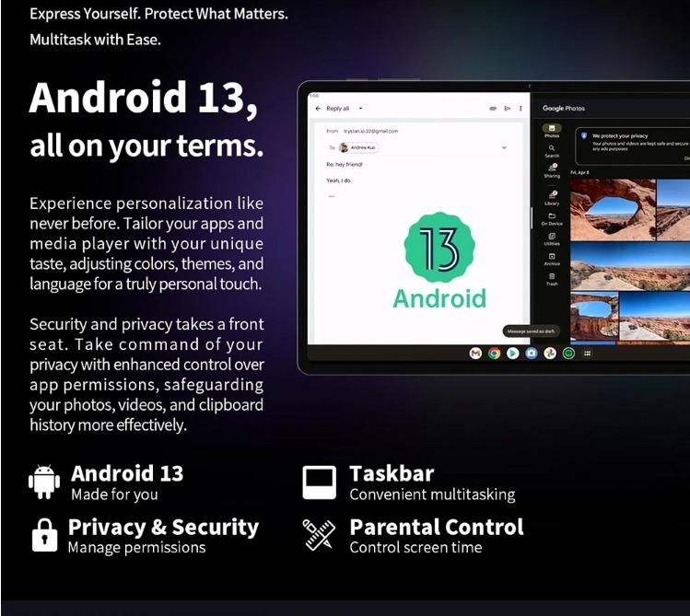This screenshot has height=616, width=690.
Task: Launch Play Store from the tablet taskbar
Action: coord(512,353)
